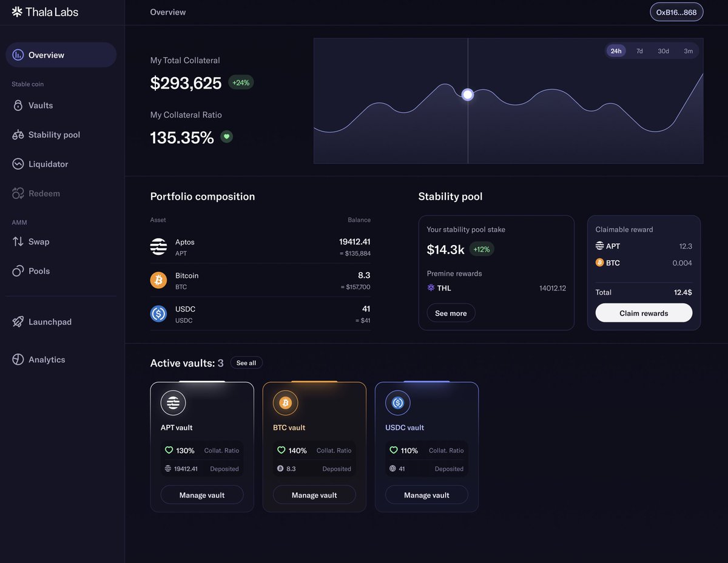Click the Thala Labs logo icon
The height and width of the screenshot is (563, 728).
click(17, 12)
